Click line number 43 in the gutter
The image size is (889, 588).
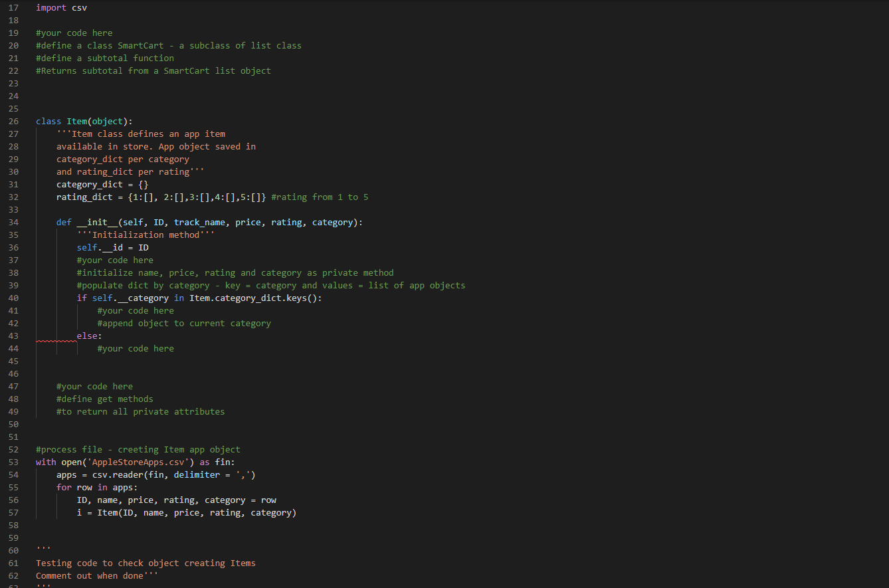13,336
